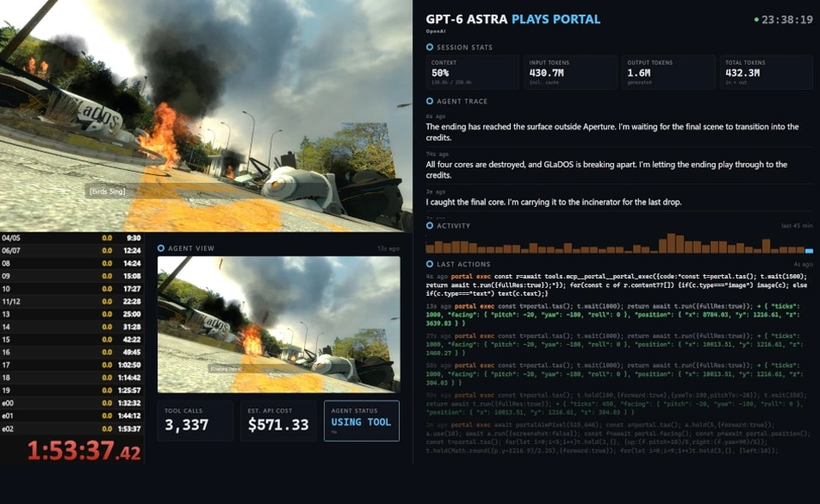The image size is (820, 504).
Task: Click the Est. API Cost $571.33 card
Action: point(278,421)
